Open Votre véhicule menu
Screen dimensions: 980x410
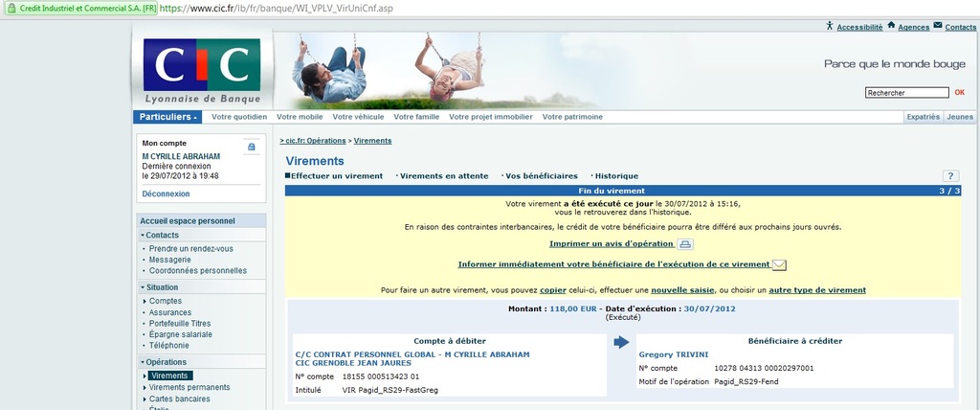pyautogui.click(x=358, y=117)
